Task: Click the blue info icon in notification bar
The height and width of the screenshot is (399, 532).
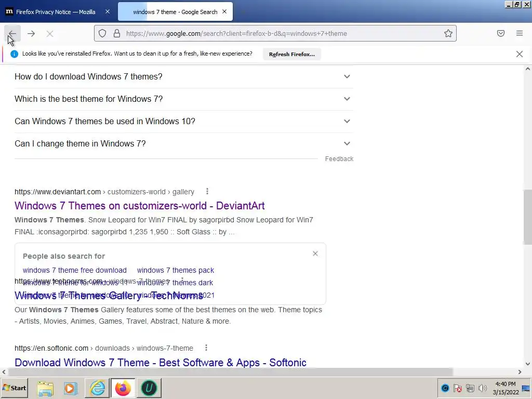Action: point(14,54)
